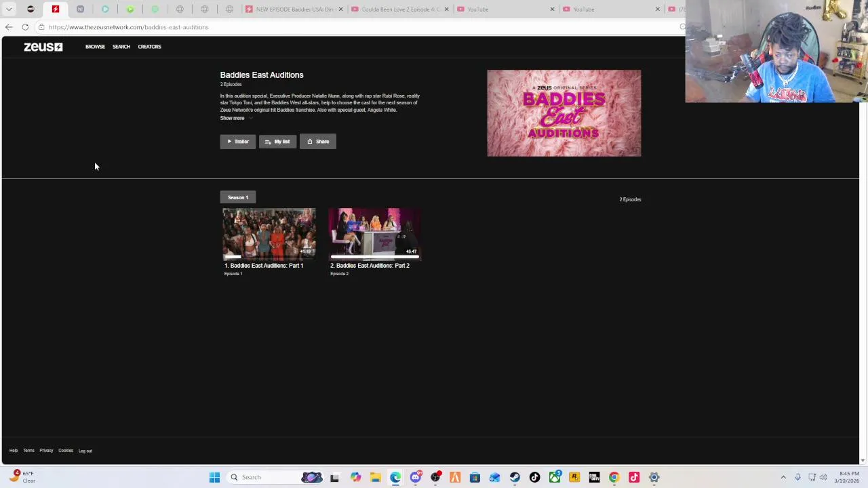This screenshot has width=868, height=488.
Task: Open Copilot from taskbar
Action: 355,477
